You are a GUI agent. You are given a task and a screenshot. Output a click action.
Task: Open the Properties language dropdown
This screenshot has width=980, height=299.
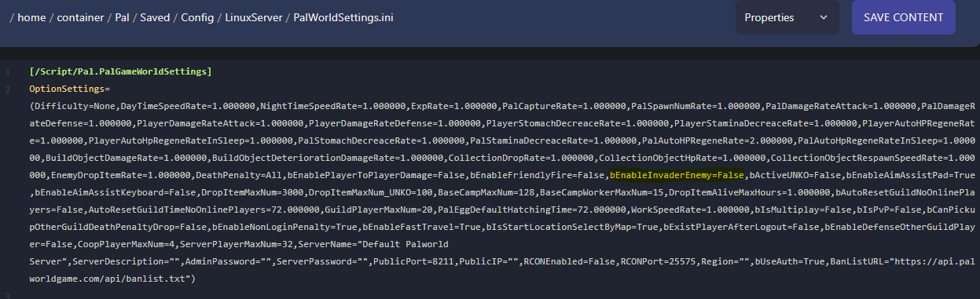[787, 17]
